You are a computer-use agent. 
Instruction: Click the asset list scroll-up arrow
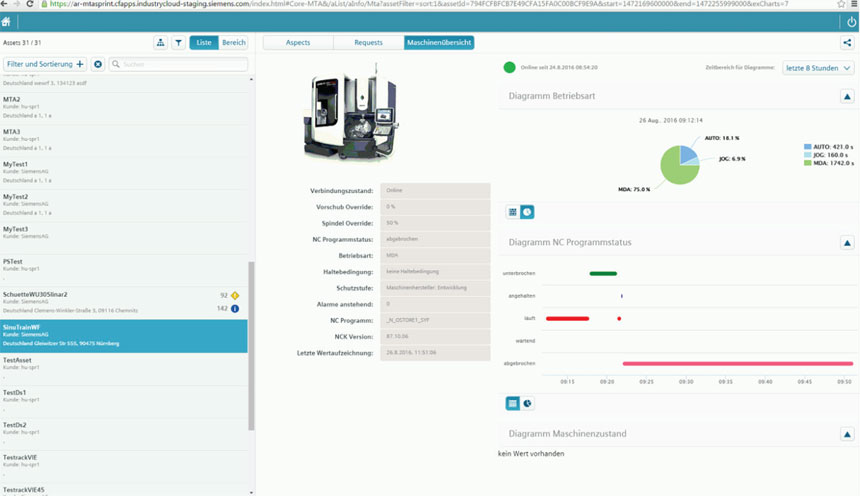pyautogui.click(x=251, y=80)
